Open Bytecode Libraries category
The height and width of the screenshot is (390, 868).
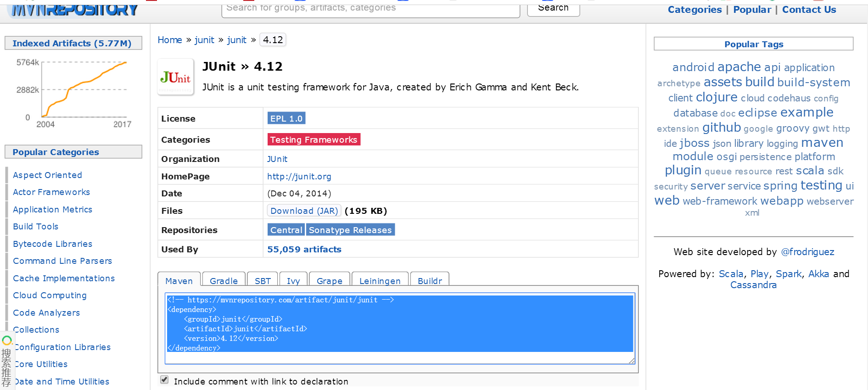pyautogui.click(x=52, y=244)
